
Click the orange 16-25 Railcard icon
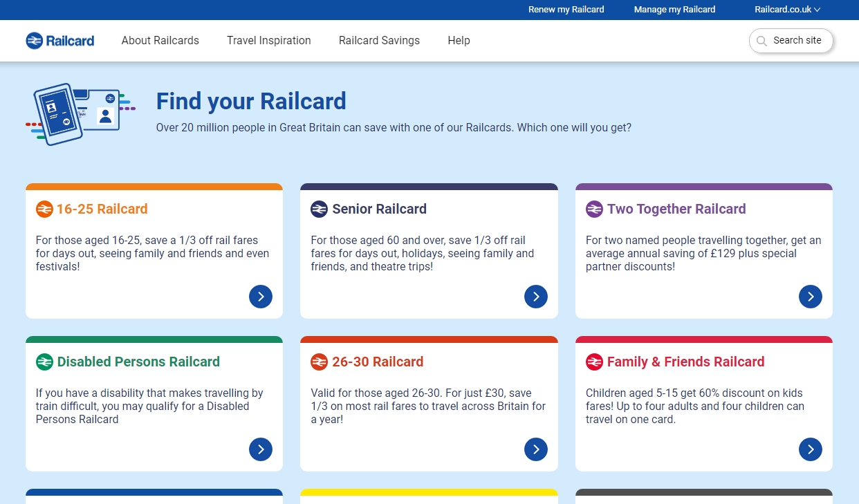point(44,209)
